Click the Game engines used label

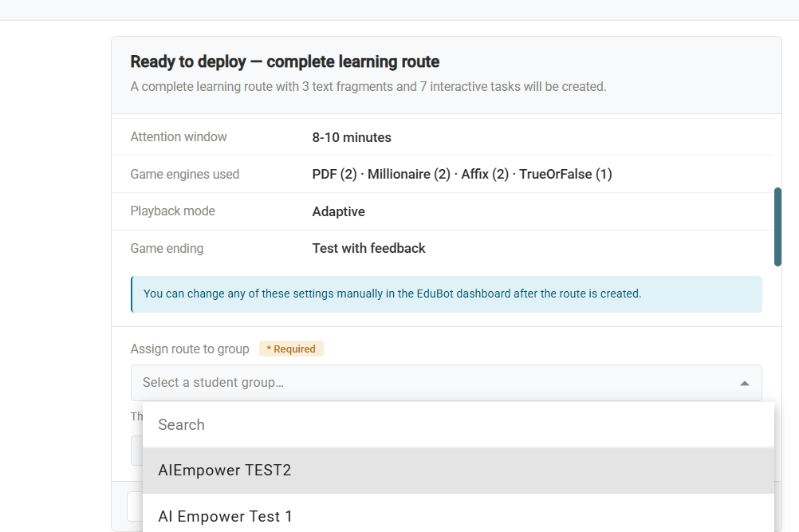[184, 174]
